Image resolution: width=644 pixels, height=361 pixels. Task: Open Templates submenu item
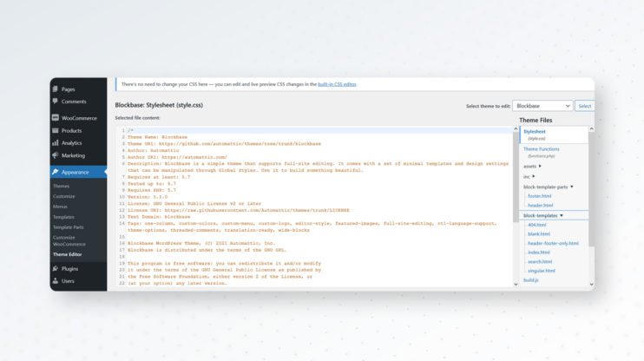[x=63, y=217]
